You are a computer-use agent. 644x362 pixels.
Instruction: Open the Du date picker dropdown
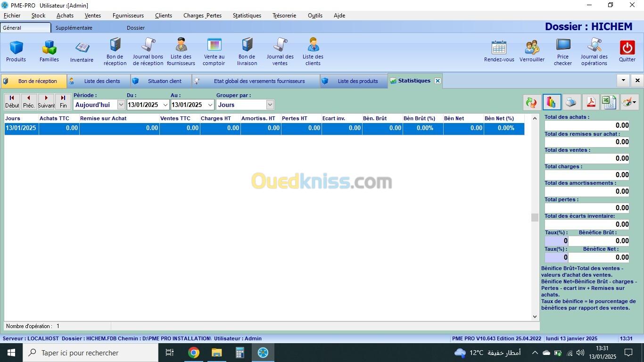point(165,105)
